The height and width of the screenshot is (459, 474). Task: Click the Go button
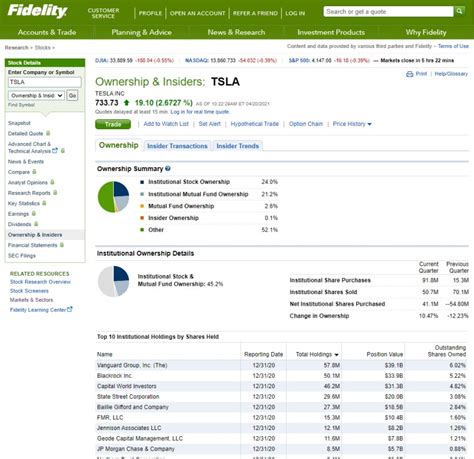click(72, 96)
